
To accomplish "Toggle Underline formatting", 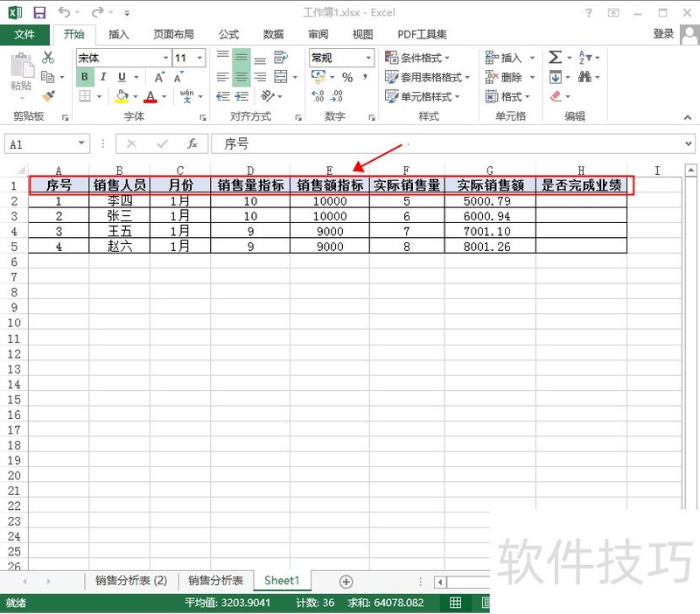I will tap(122, 77).
